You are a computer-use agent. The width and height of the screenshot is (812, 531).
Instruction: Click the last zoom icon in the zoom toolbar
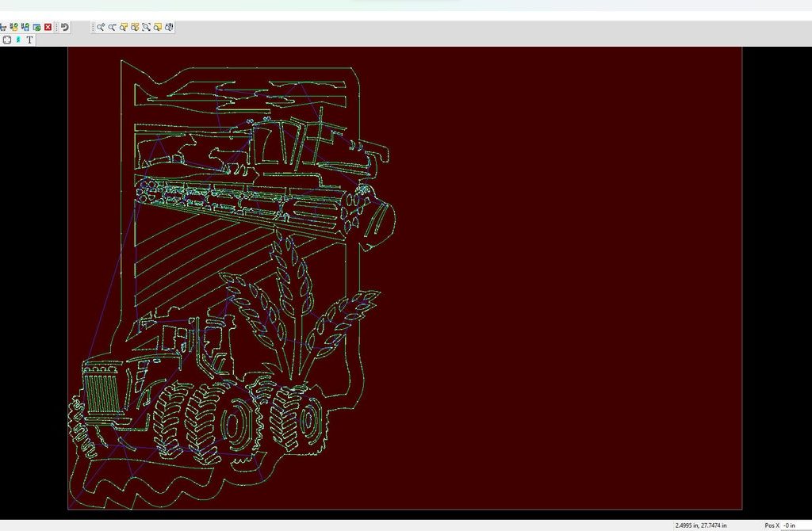point(170,27)
